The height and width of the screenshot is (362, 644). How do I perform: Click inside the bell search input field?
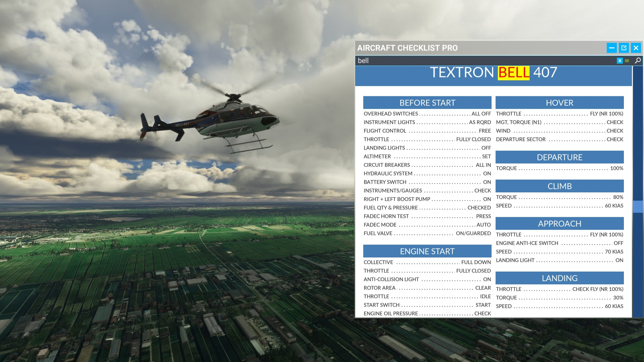coord(428,60)
